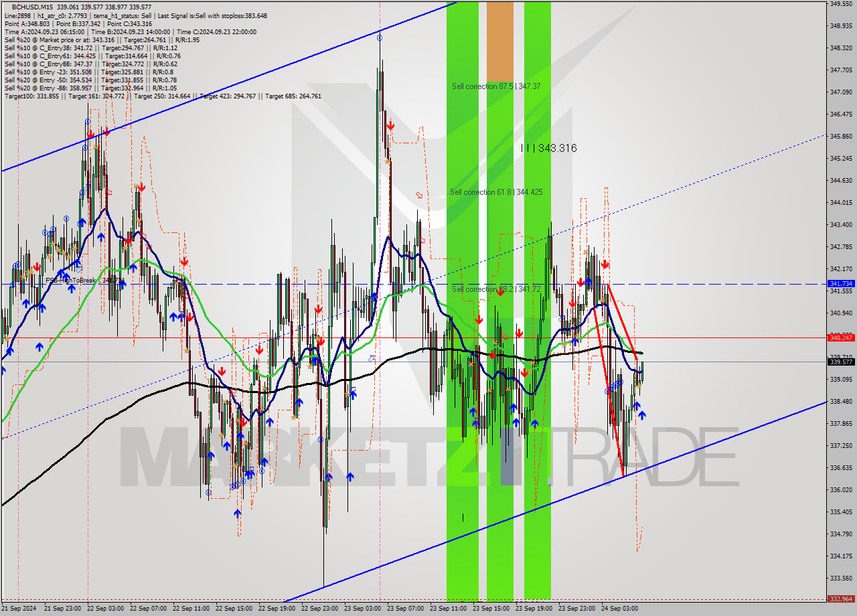
Task: Click the 'Point A:348.803' info line
Action: (78, 23)
